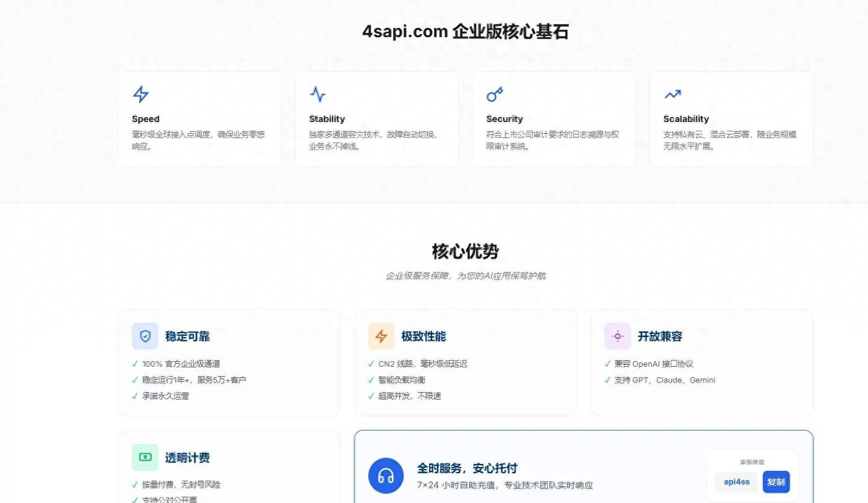Click the Scalability rising arrow icon

672,94
